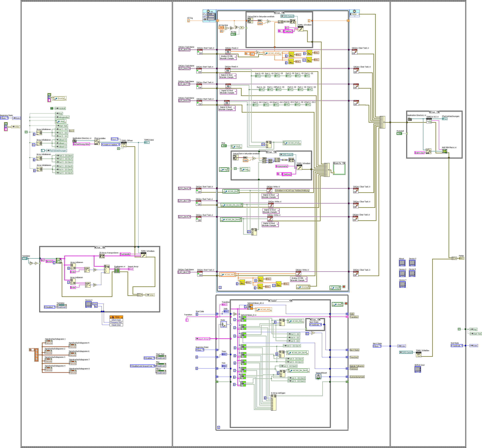Click the Add VBA Macro.vi node
This screenshot has width=482, height=448.
pyautogui.click(x=444, y=151)
